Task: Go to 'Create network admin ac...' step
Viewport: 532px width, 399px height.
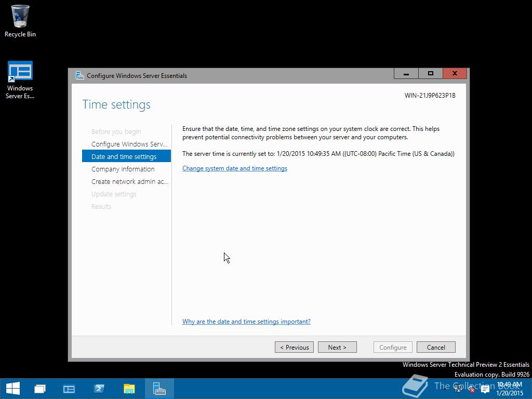Action: pos(129,181)
